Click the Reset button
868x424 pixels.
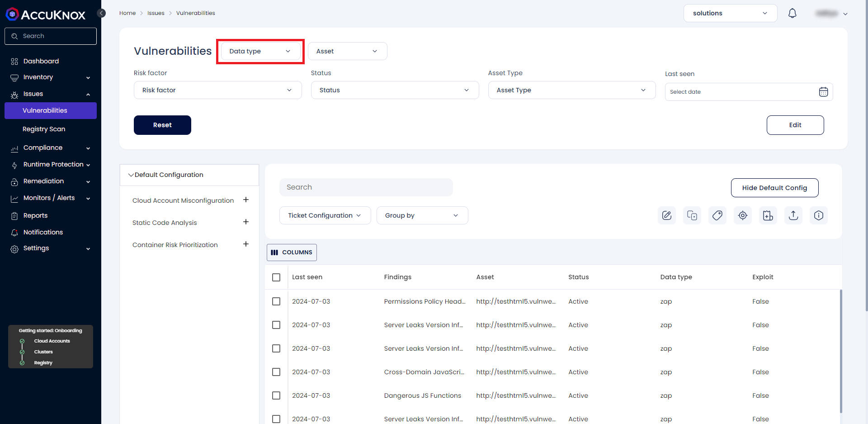pyautogui.click(x=162, y=125)
